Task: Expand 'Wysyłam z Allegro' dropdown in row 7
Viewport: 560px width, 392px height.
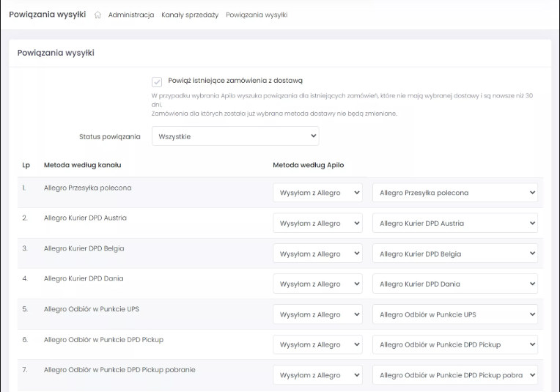Action: (318, 375)
